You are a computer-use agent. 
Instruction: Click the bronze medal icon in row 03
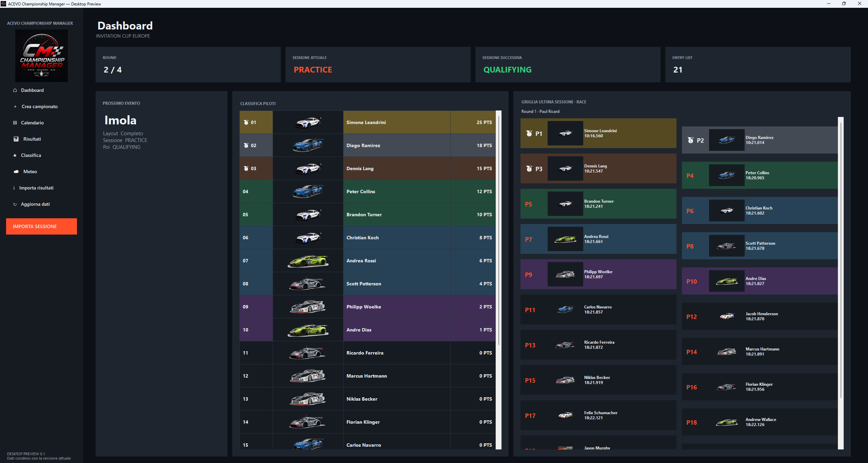[246, 168]
